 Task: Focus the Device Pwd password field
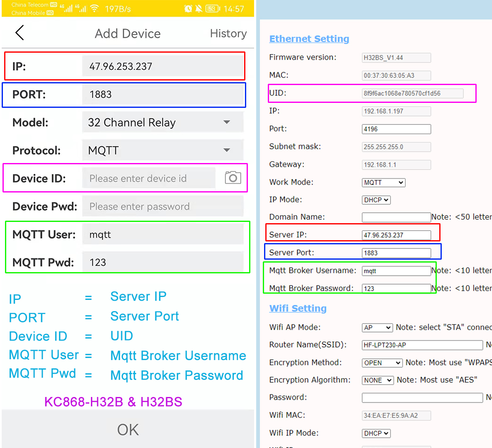click(162, 207)
